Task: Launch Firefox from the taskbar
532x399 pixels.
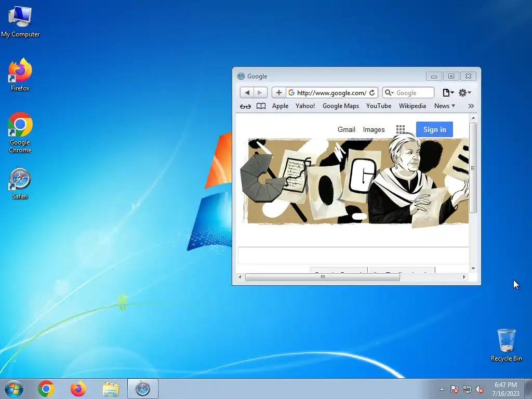Action: (x=78, y=389)
